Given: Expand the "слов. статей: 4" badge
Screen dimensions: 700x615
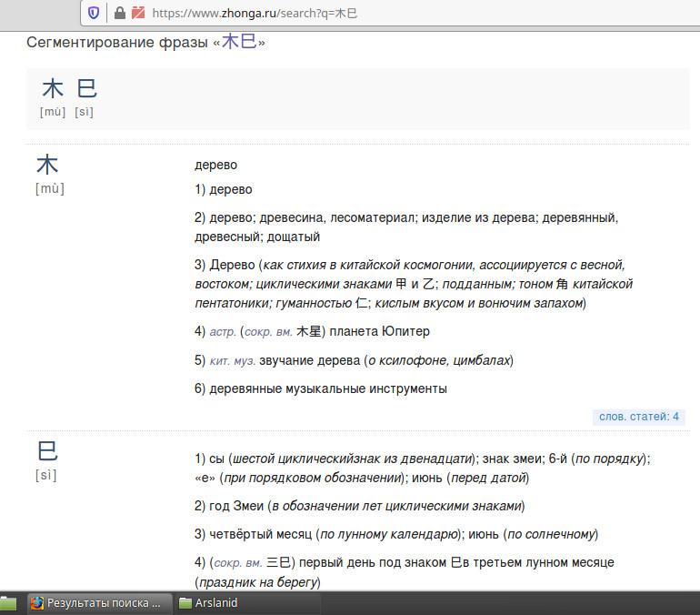Looking at the screenshot, I should 639,417.
